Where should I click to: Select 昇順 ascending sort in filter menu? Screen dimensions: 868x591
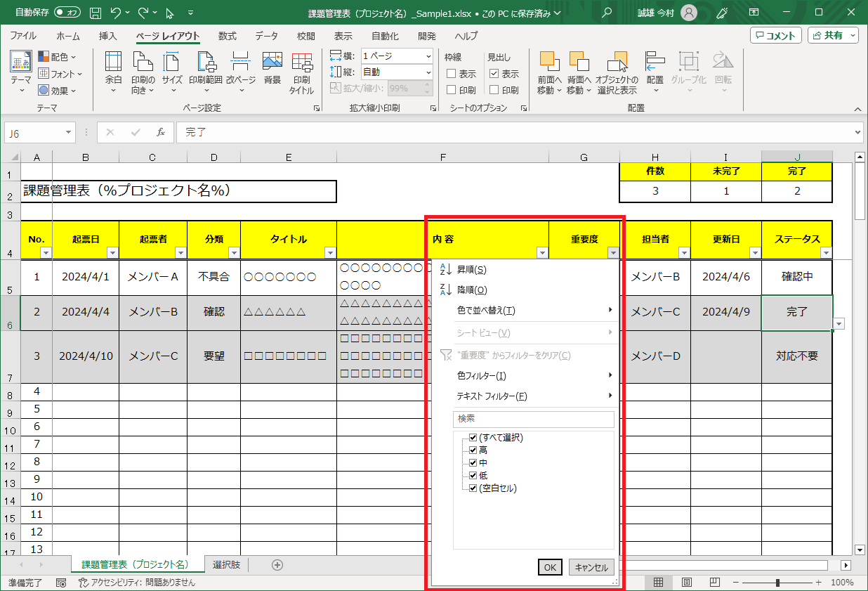(471, 270)
